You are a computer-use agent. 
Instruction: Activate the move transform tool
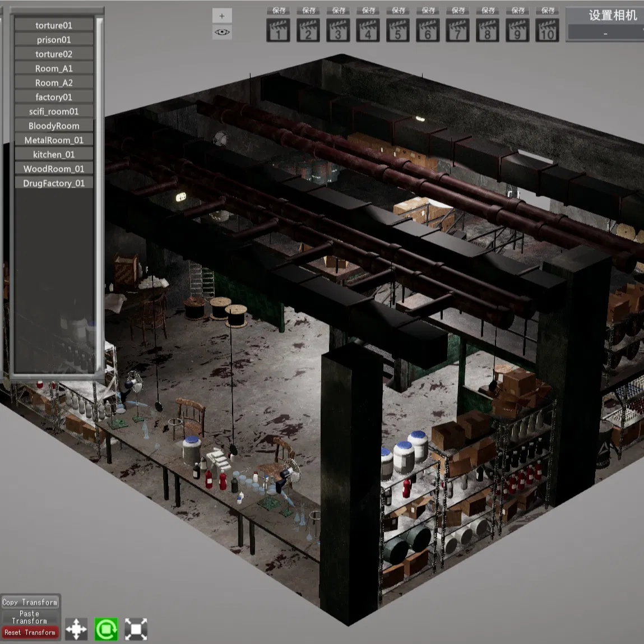[76, 629]
